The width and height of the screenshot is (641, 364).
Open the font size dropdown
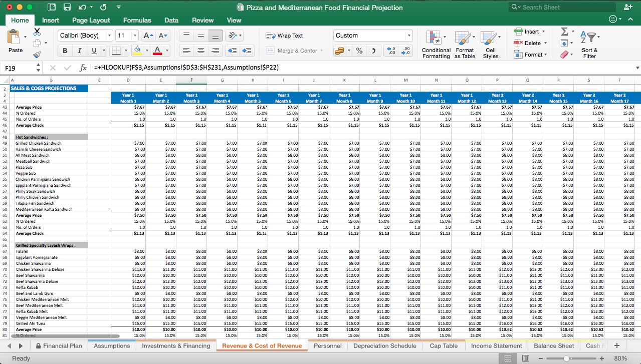tap(135, 36)
